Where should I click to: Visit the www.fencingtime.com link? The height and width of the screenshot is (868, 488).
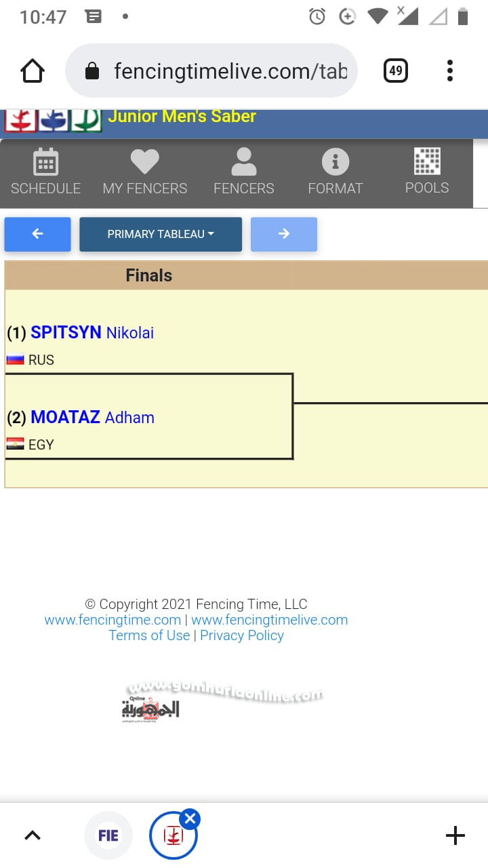[x=113, y=620]
